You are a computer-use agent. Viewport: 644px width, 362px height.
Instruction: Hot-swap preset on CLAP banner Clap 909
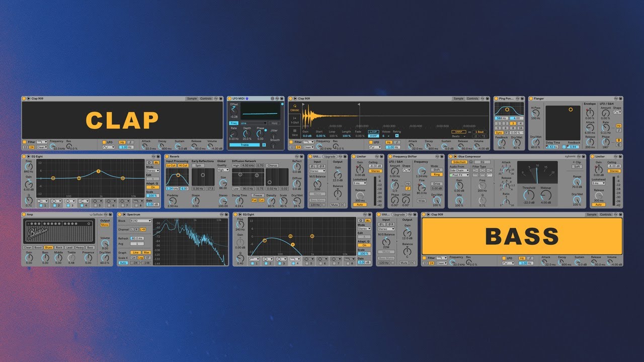(216, 99)
